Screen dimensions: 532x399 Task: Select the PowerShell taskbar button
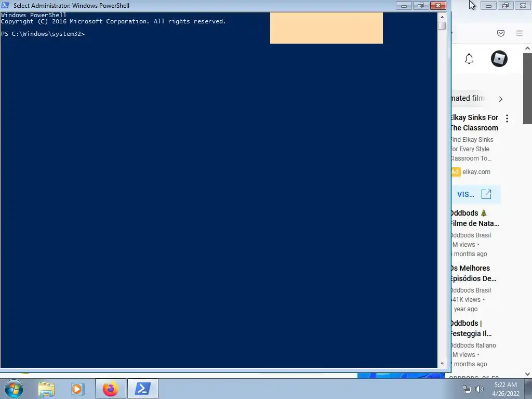(x=143, y=389)
